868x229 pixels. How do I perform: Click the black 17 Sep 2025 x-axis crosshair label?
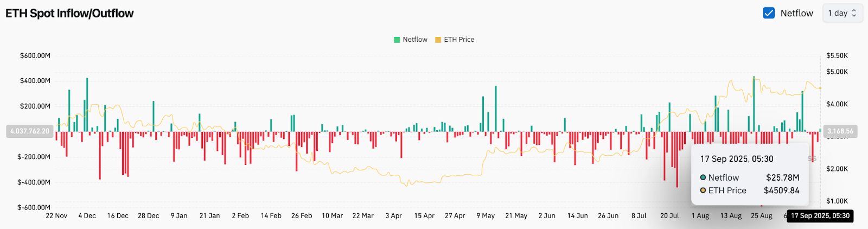pos(820,216)
